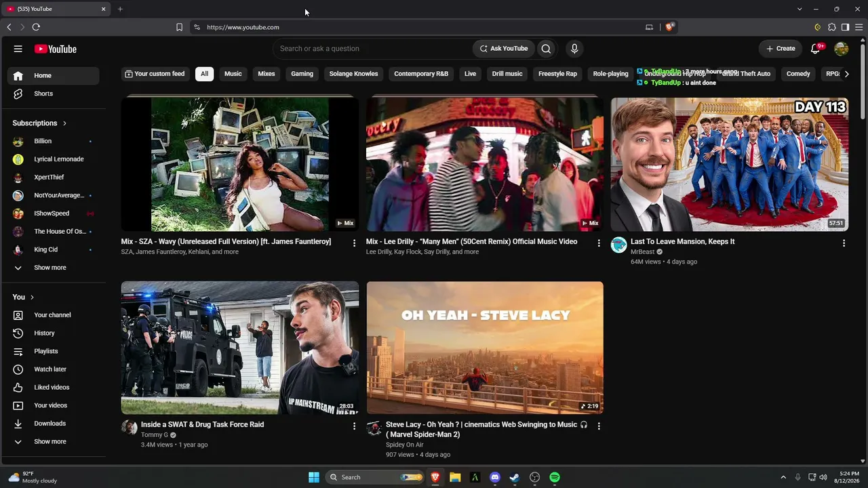This screenshot has width=868, height=488.
Task: Open File Explorer from the taskbar
Action: pos(455,477)
